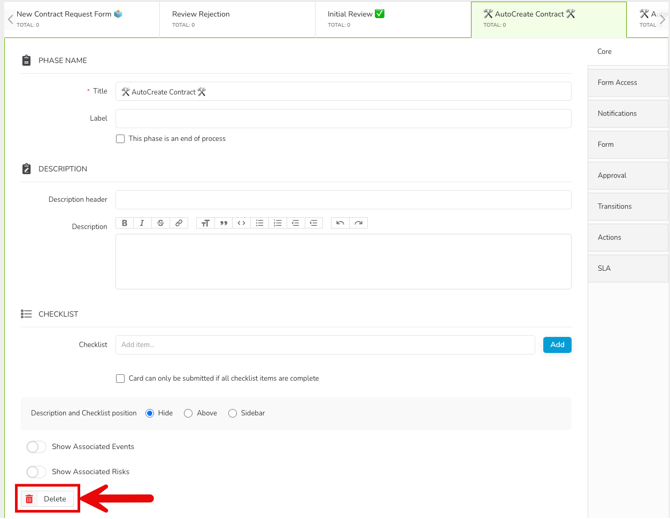The image size is (670, 519).
Task: Delete this phase with the Delete button
Action: click(47, 499)
